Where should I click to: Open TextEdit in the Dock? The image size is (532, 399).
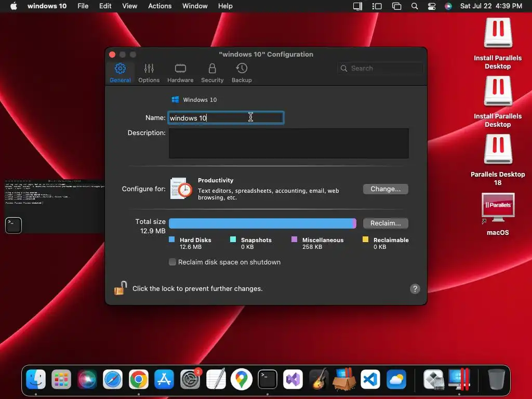(216, 379)
